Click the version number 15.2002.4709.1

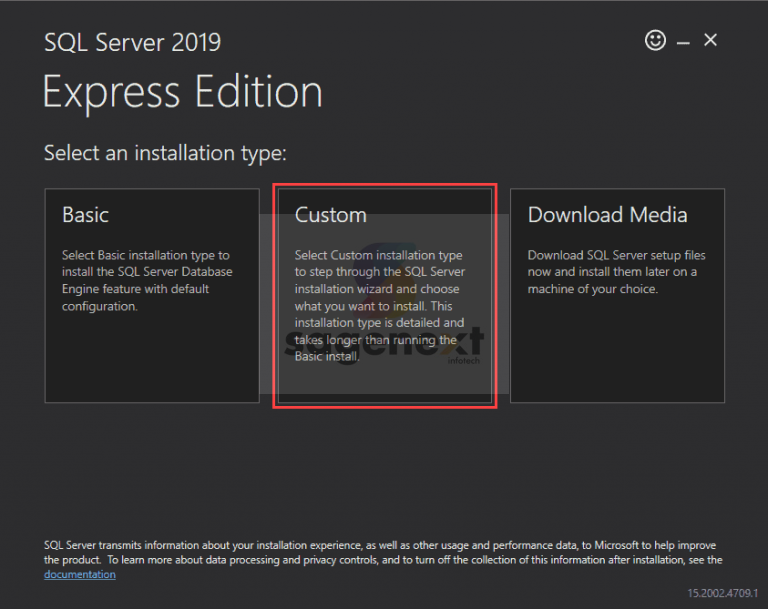[722, 593]
